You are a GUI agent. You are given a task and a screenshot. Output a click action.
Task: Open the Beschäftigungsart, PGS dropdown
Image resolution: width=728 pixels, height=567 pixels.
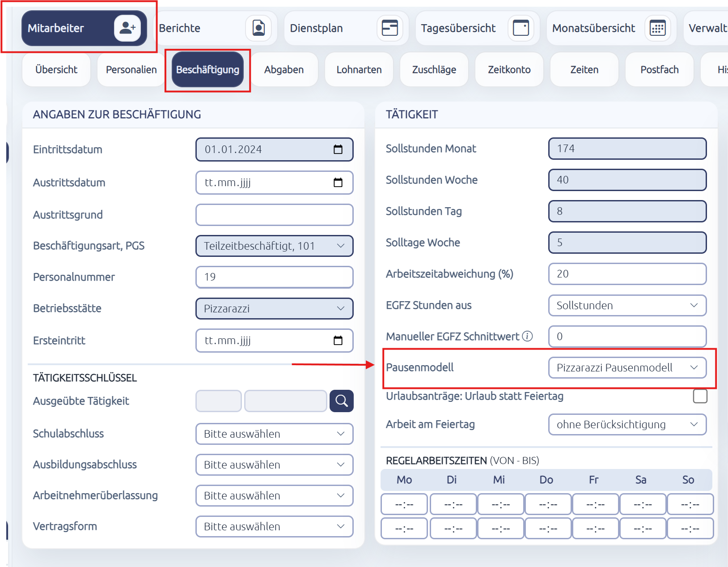pyautogui.click(x=275, y=246)
